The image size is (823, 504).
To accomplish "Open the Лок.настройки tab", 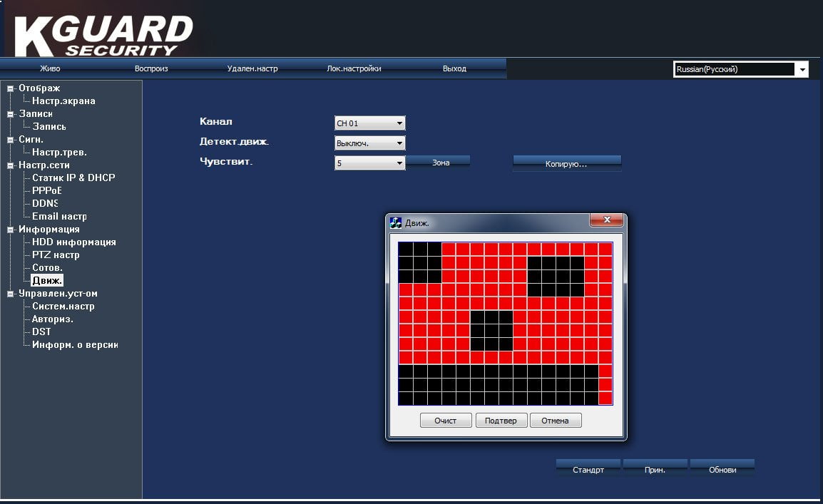I will click(x=354, y=68).
